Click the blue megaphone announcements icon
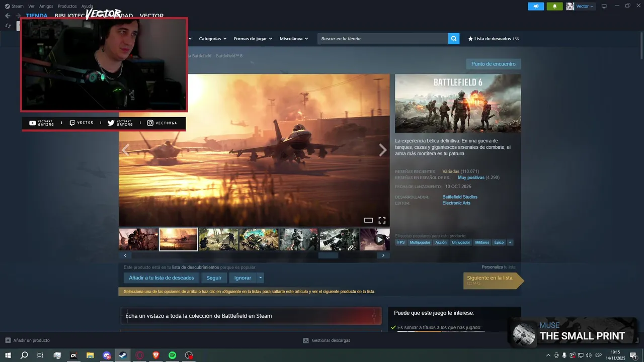 [536, 6]
